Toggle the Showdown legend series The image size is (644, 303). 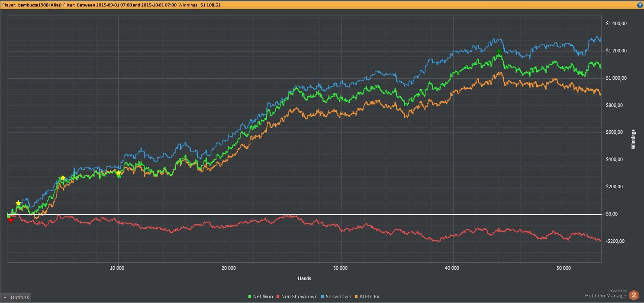click(335, 297)
